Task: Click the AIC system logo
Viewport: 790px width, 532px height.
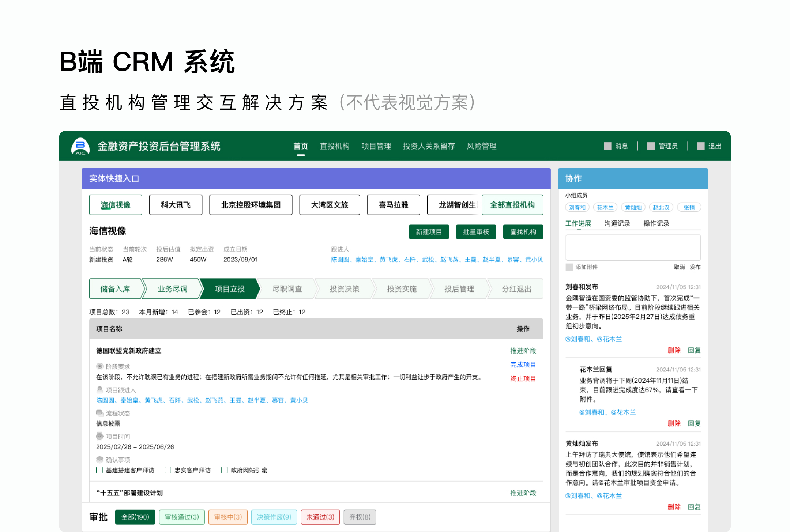Action: (x=81, y=146)
